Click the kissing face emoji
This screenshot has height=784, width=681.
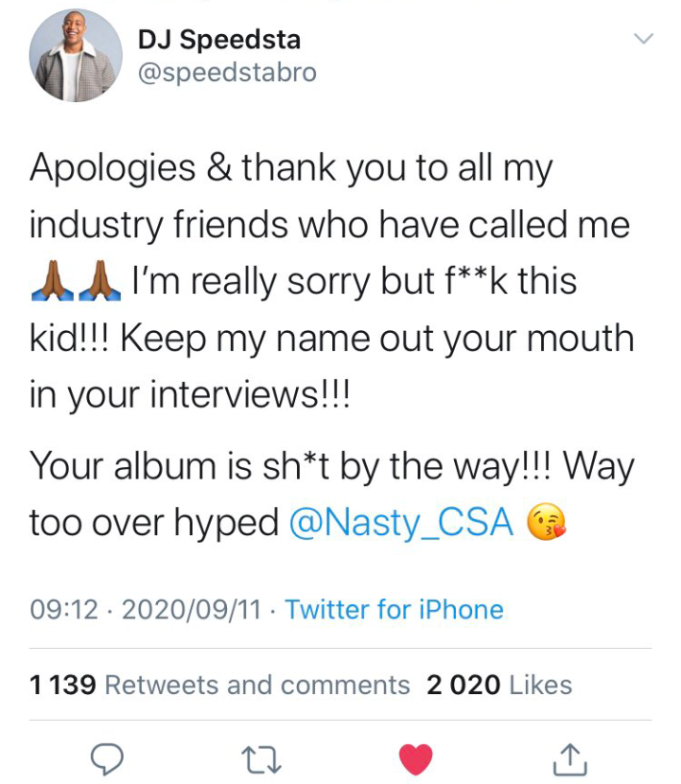(548, 523)
